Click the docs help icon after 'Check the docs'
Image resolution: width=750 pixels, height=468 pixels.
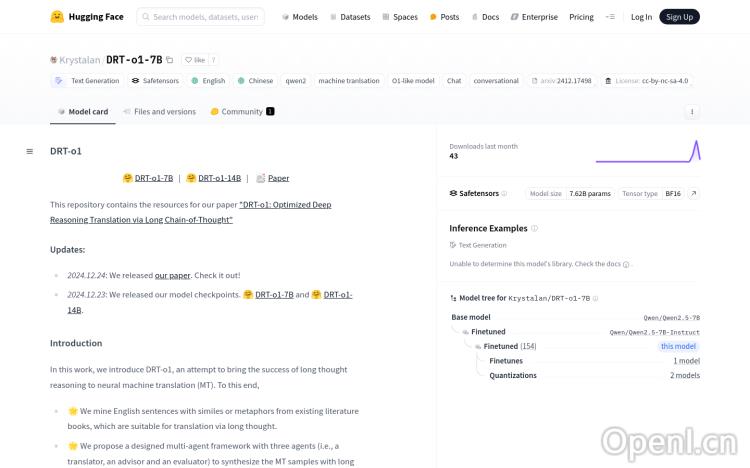click(x=626, y=264)
